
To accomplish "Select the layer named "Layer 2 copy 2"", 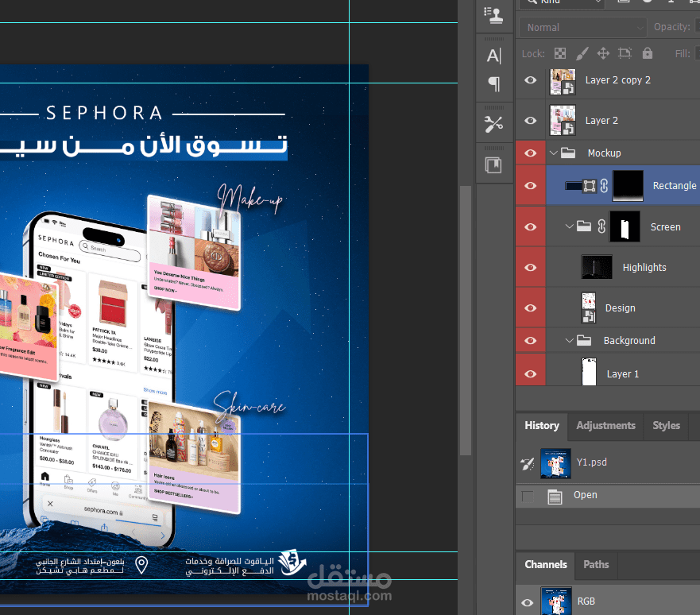I will click(618, 80).
